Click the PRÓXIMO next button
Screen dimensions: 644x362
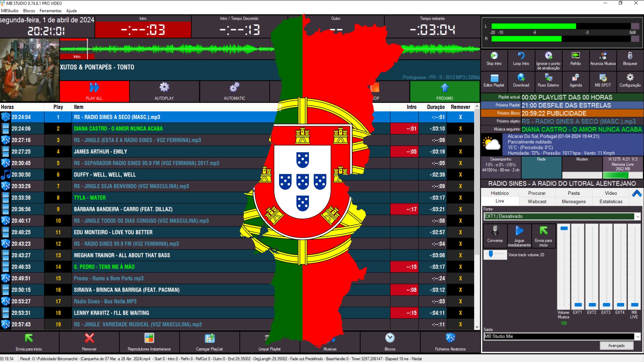coord(445,91)
